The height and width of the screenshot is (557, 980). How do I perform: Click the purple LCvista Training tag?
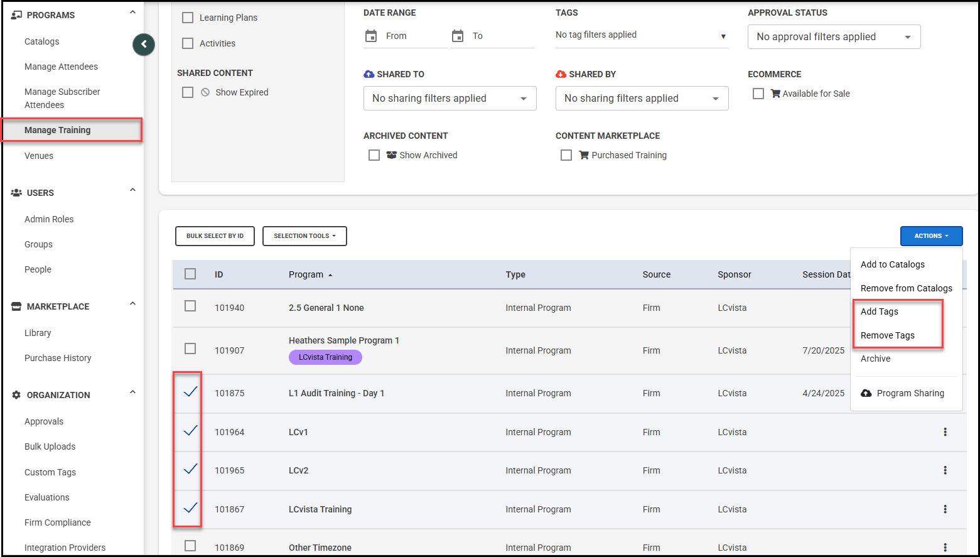coord(325,357)
